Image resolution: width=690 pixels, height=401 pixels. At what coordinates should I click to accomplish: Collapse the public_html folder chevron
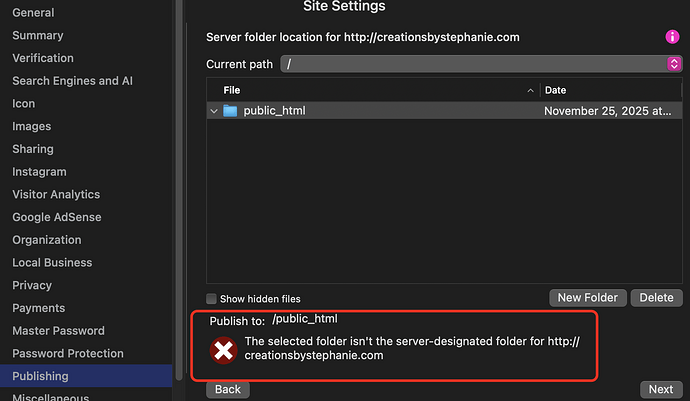click(x=214, y=111)
